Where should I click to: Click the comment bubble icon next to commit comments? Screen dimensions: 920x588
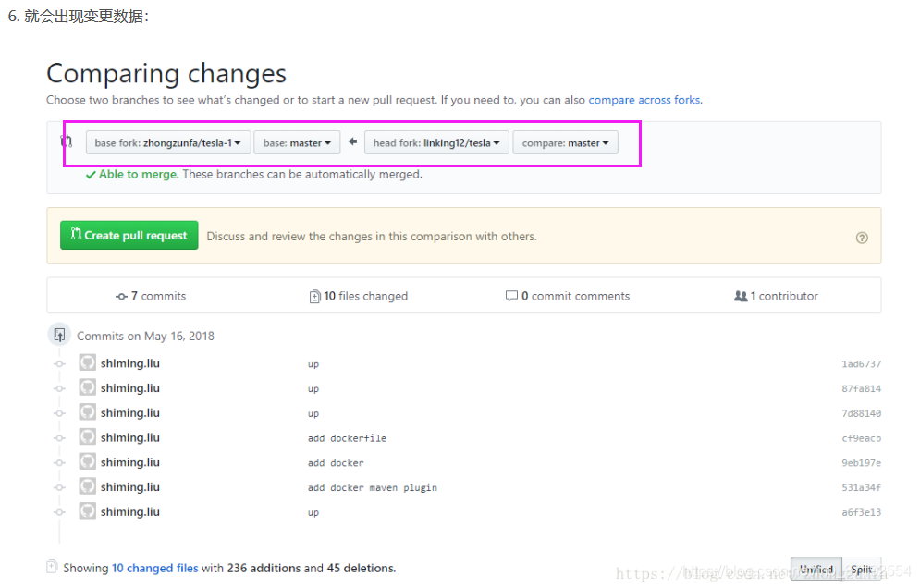pyautogui.click(x=511, y=296)
